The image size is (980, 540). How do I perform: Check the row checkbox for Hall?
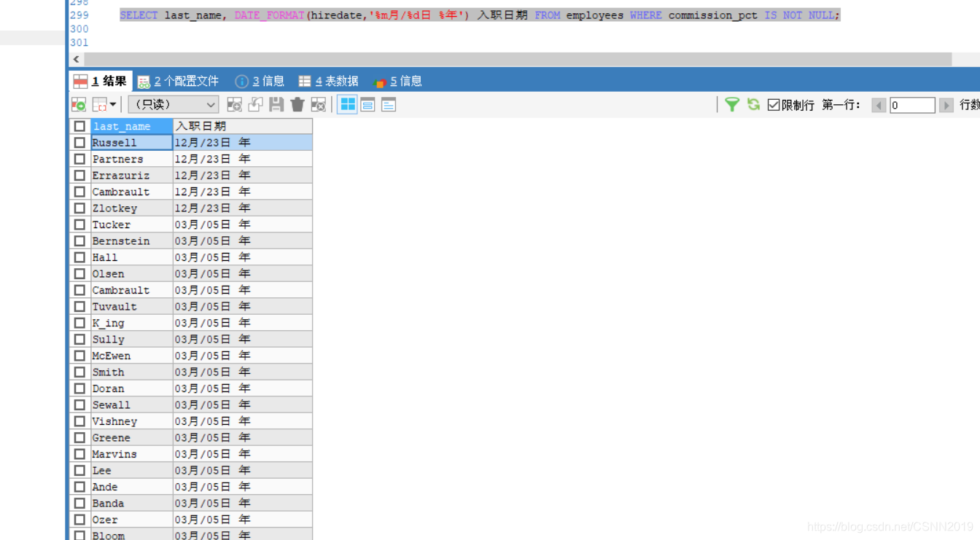pos(80,257)
